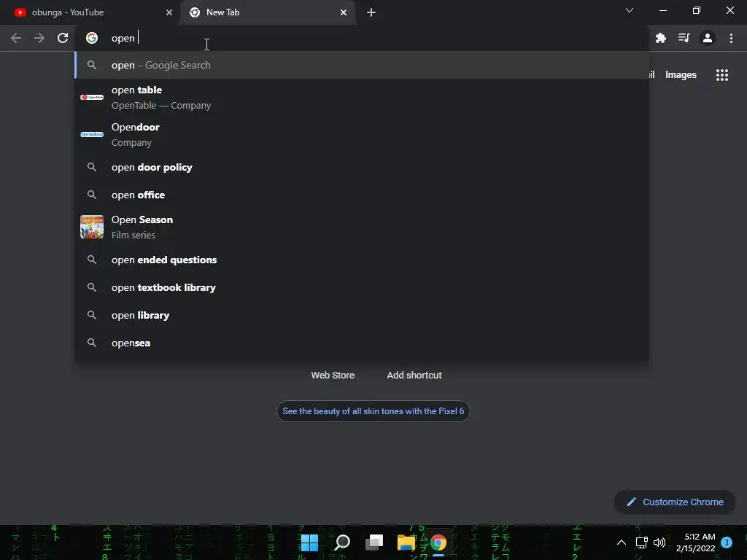
Task: Open the Web Store shortcut
Action: pyautogui.click(x=333, y=376)
